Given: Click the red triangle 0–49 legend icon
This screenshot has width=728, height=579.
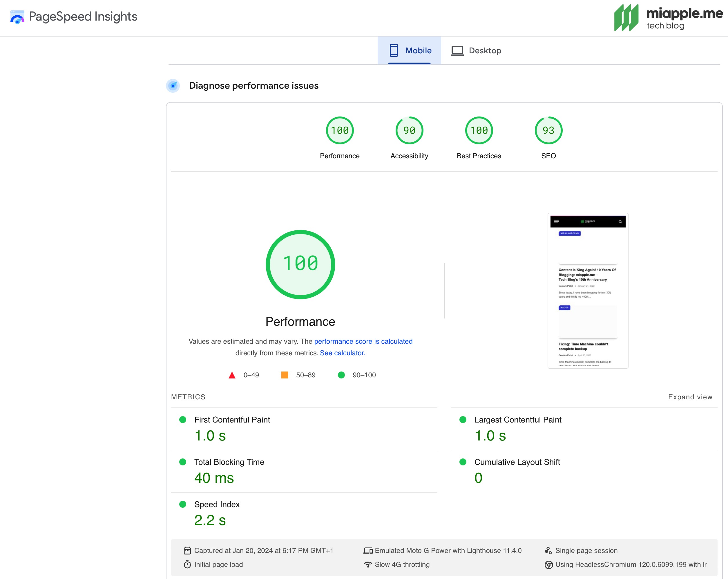Looking at the screenshot, I should point(232,375).
